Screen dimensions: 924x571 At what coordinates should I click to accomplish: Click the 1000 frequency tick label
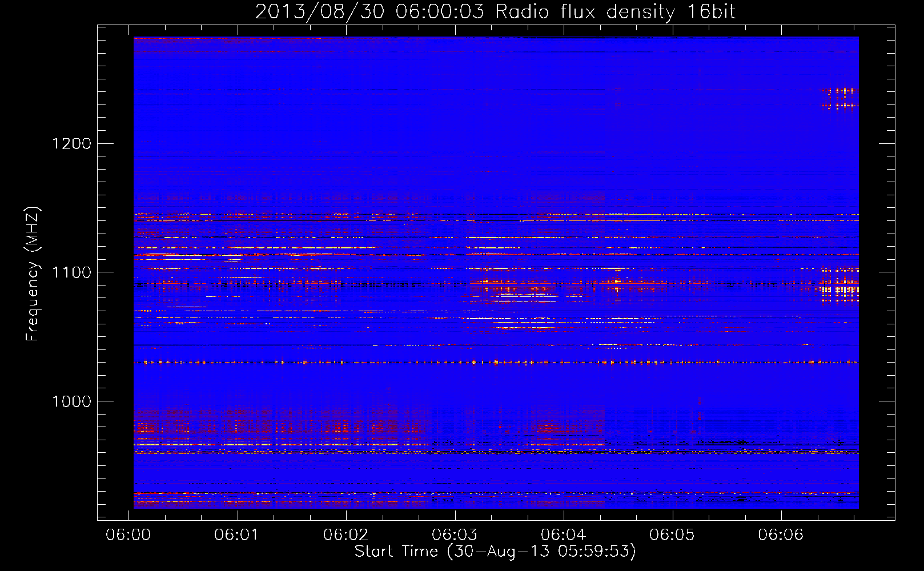71,401
